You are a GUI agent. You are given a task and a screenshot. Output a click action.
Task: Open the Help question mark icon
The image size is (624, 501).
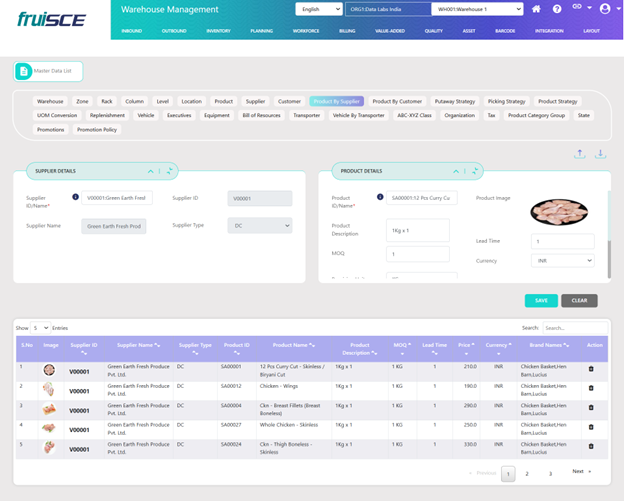click(557, 9)
